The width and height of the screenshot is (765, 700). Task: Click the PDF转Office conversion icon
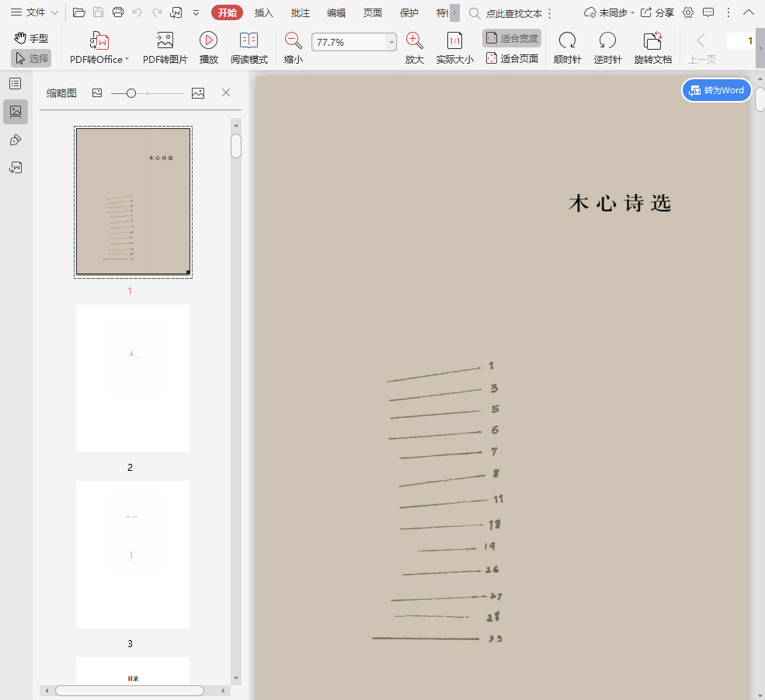pyautogui.click(x=99, y=41)
